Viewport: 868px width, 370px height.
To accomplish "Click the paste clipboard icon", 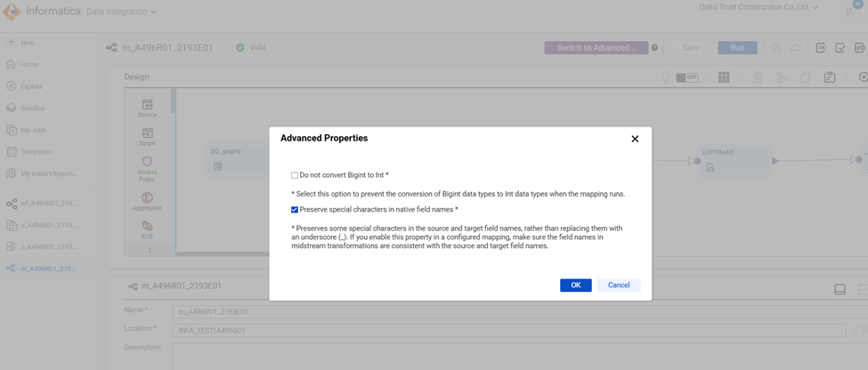I will pos(829,77).
